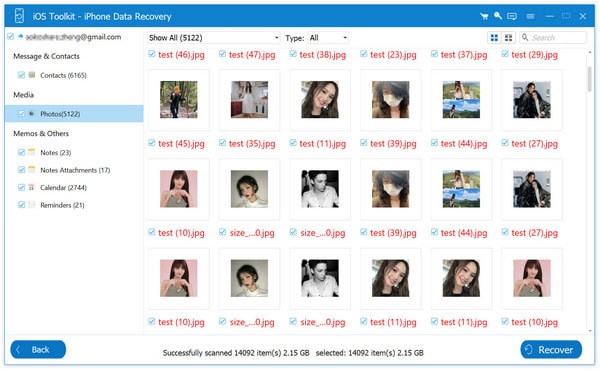Uncheck the Notes (23) checkbox

21,152
